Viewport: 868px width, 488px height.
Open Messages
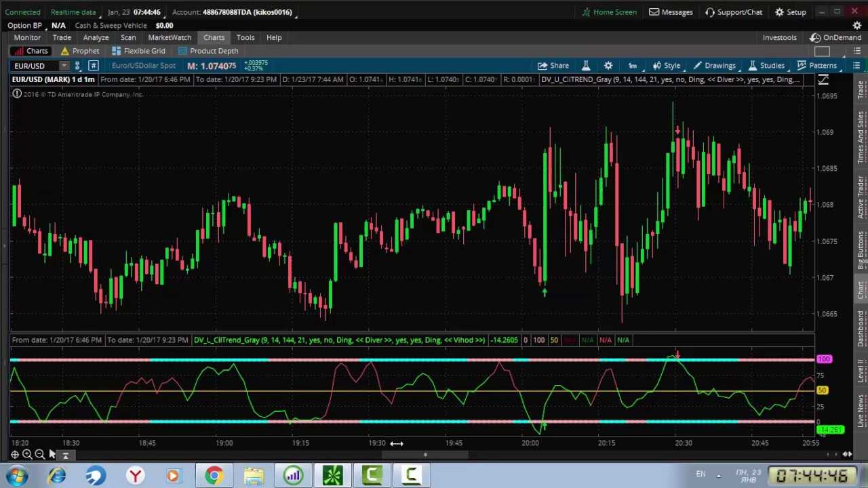[x=671, y=12]
